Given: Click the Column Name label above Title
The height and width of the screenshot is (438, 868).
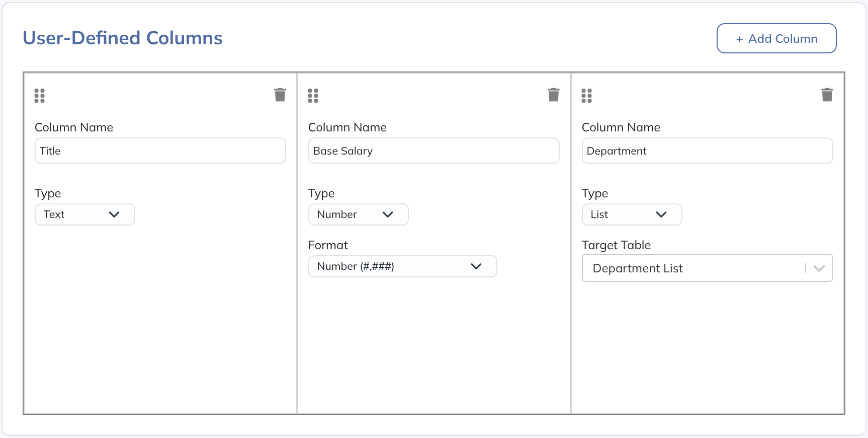Looking at the screenshot, I should (x=74, y=127).
